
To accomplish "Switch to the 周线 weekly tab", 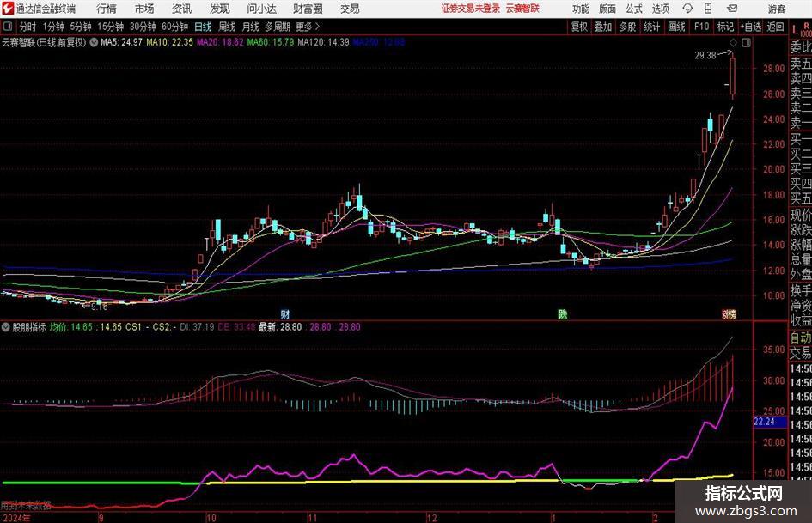I will coord(227,27).
